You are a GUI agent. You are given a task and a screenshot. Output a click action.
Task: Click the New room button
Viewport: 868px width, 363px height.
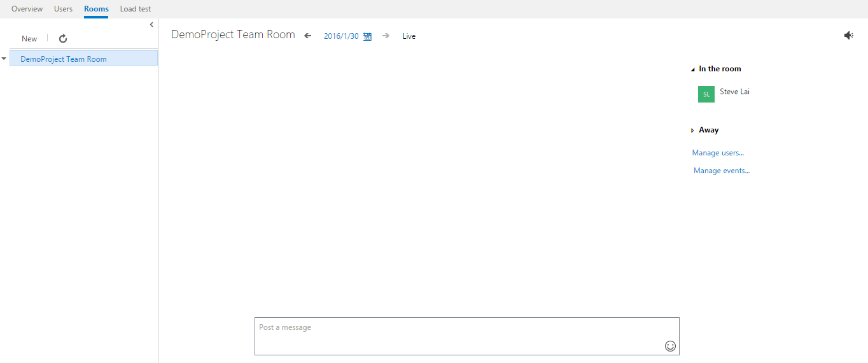click(x=29, y=39)
